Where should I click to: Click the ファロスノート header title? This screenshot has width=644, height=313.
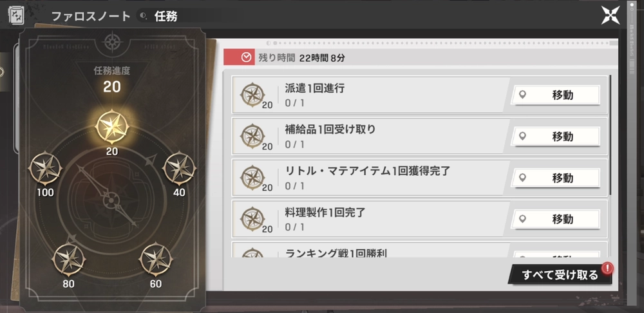pos(90,16)
